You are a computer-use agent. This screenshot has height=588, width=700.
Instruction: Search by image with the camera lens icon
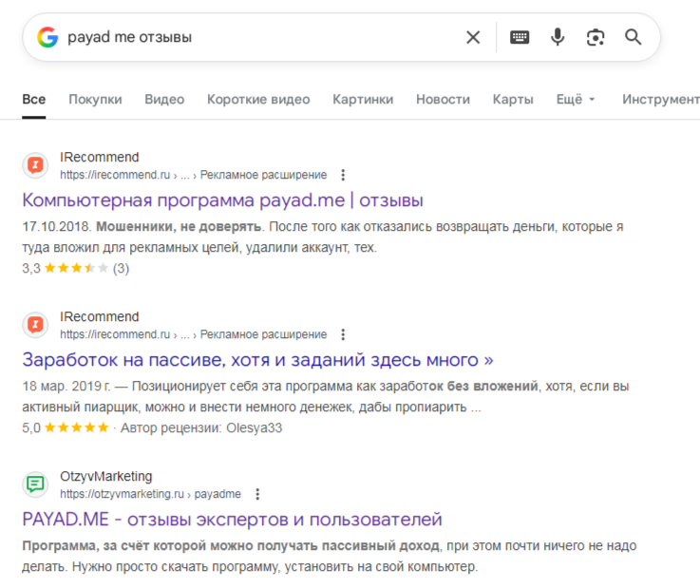point(596,37)
